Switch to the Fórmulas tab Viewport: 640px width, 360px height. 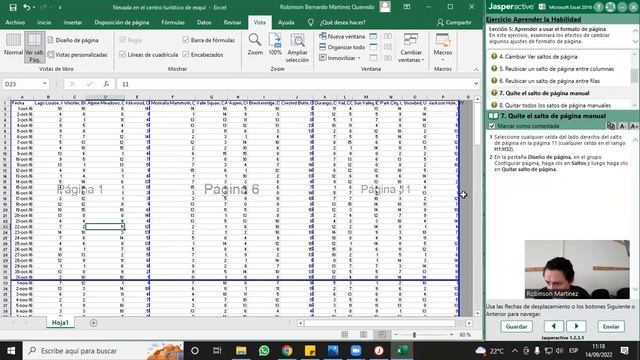coord(173,22)
